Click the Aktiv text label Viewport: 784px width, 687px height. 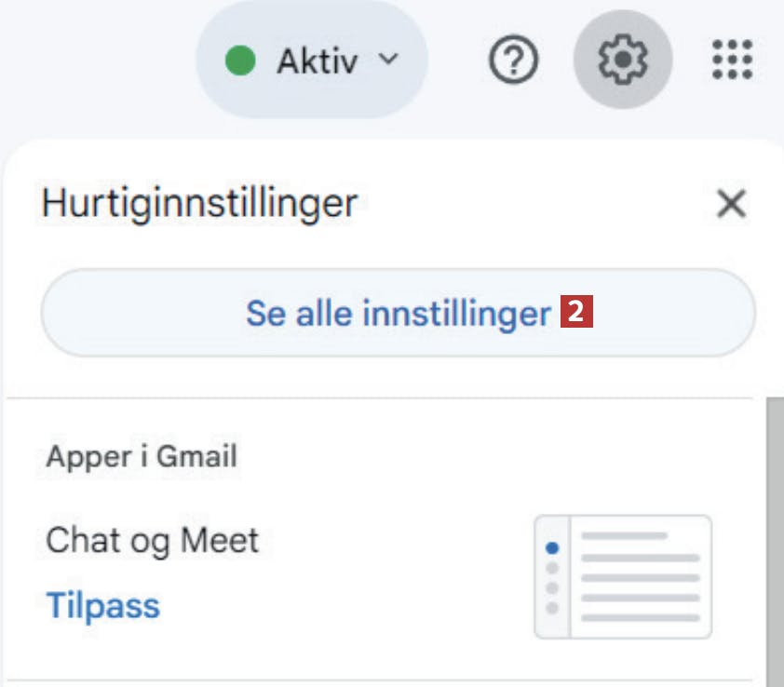pos(318,61)
